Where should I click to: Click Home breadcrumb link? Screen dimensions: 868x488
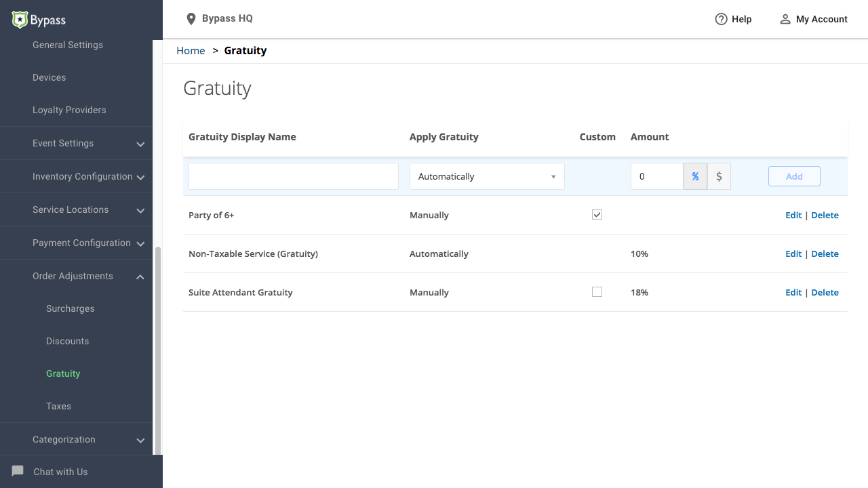pos(191,50)
